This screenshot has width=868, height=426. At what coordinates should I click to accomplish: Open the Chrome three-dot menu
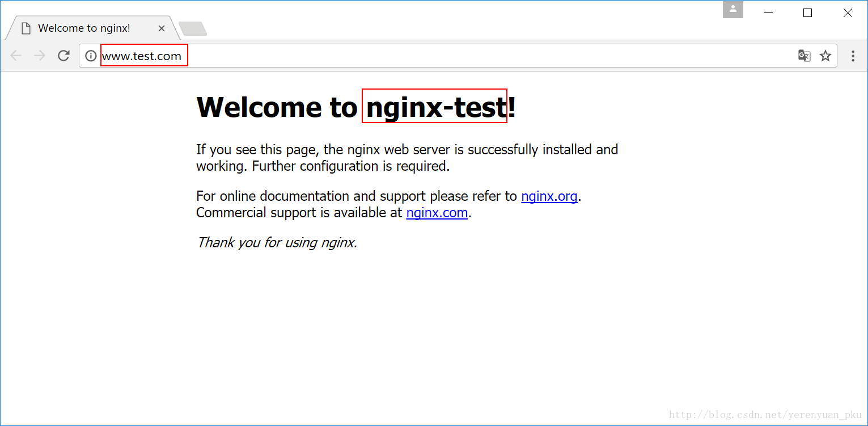pyautogui.click(x=853, y=56)
